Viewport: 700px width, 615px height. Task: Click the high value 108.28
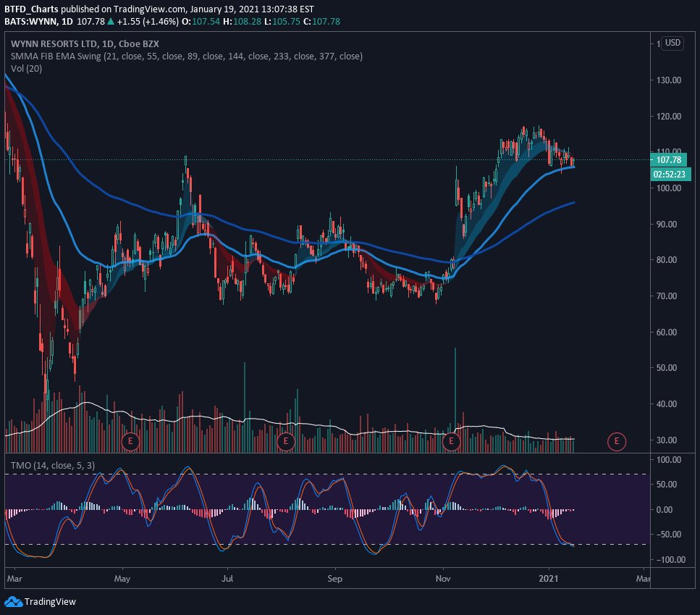[x=247, y=22]
